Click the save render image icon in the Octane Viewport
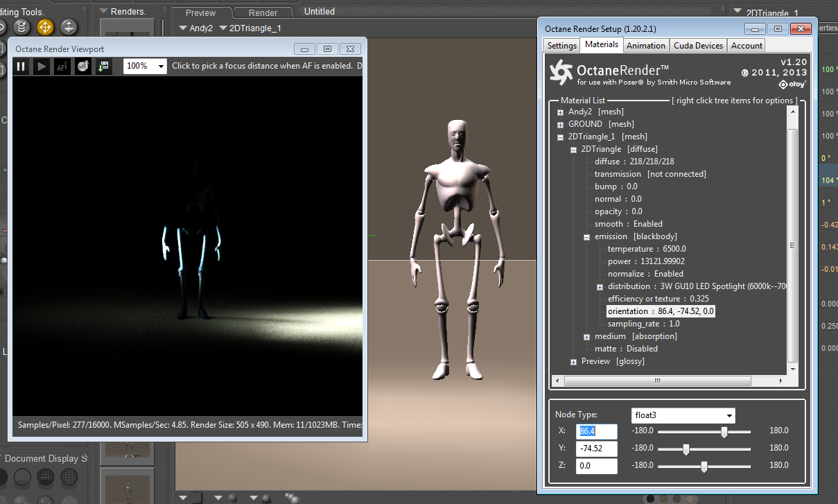This screenshot has width=838, height=504. [104, 67]
